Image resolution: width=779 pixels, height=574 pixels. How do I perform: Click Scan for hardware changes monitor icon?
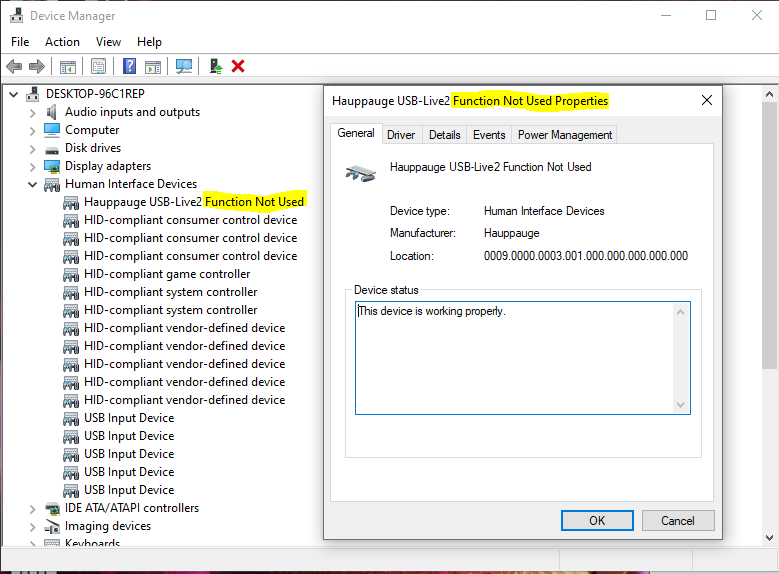point(183,66)
